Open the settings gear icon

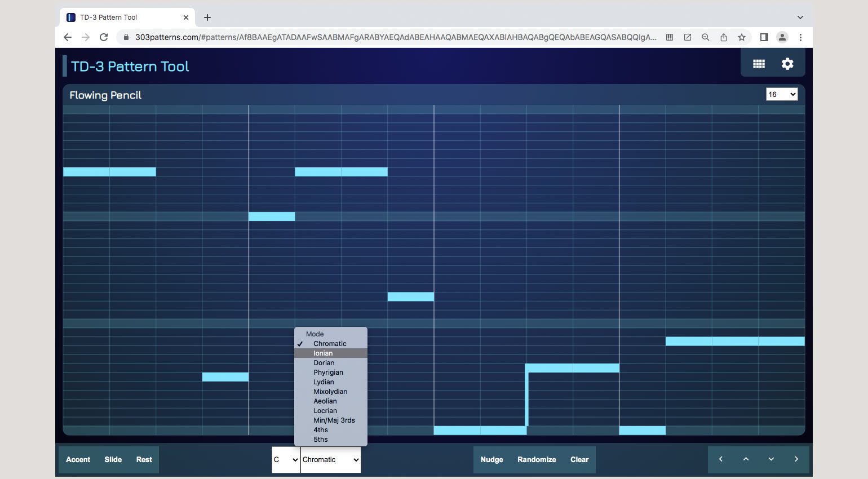[787, 64]
